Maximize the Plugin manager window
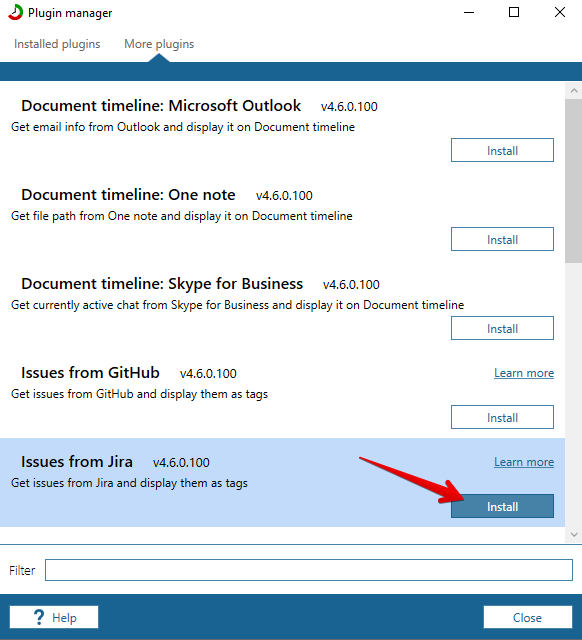This screenshot has width=582, height=640. coord(514,12)
